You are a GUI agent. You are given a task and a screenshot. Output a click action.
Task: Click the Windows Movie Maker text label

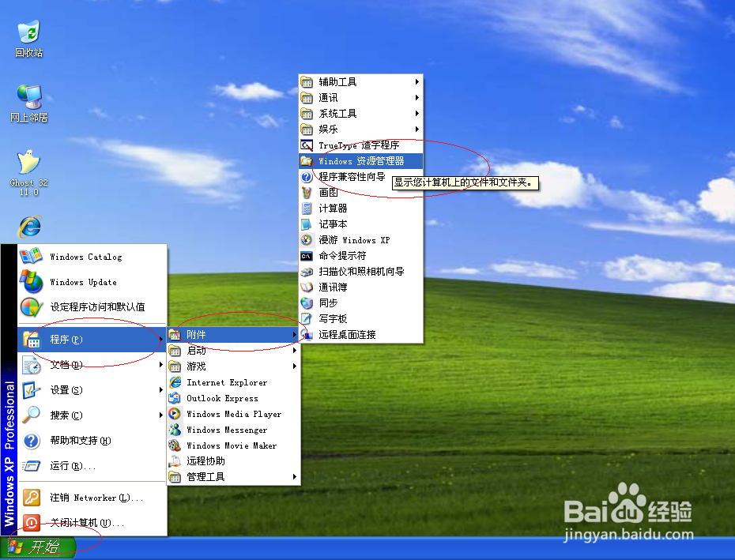tap(232, 445)
